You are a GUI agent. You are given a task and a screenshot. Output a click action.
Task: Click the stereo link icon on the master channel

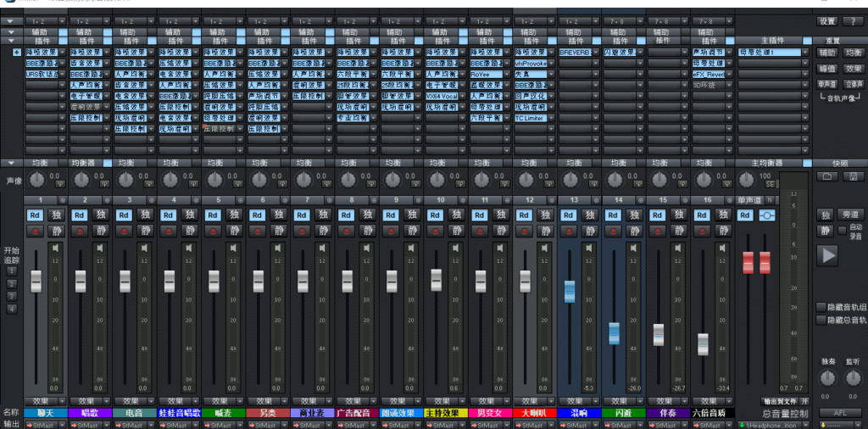(767, 214)
